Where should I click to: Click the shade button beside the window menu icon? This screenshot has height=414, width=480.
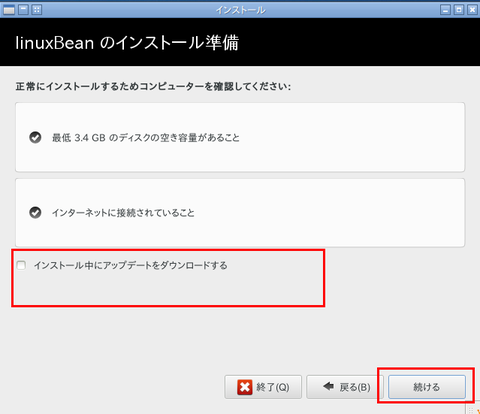tap(23, 10)
